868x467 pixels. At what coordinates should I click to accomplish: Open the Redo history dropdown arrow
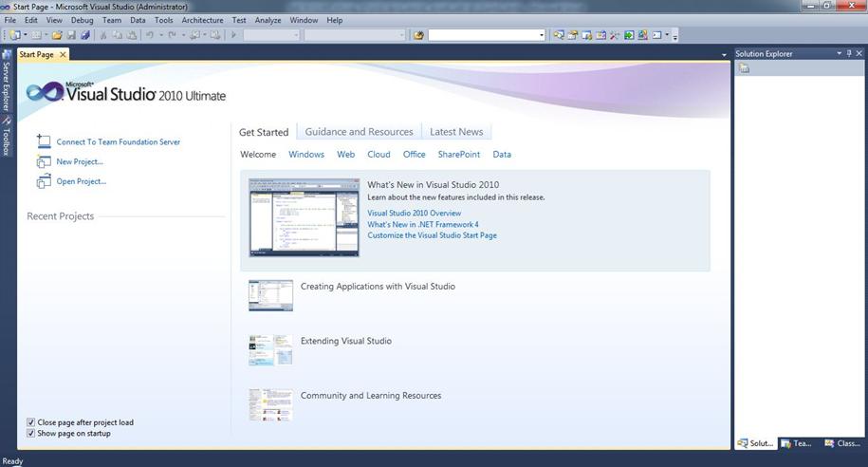(x=183, y=35)
